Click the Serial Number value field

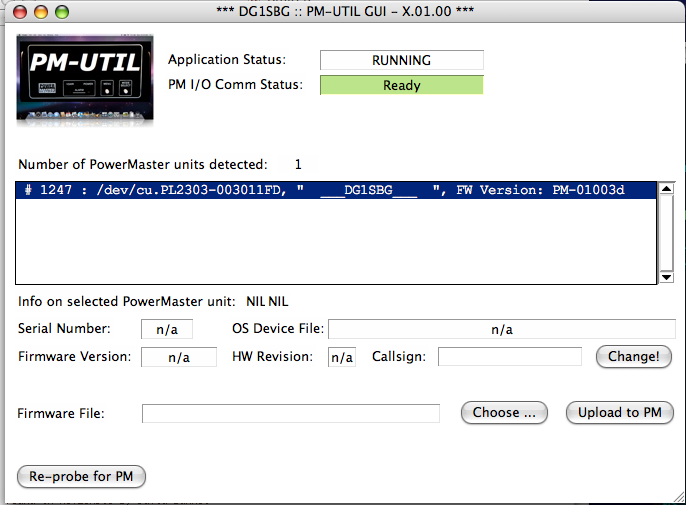(166, 329)
